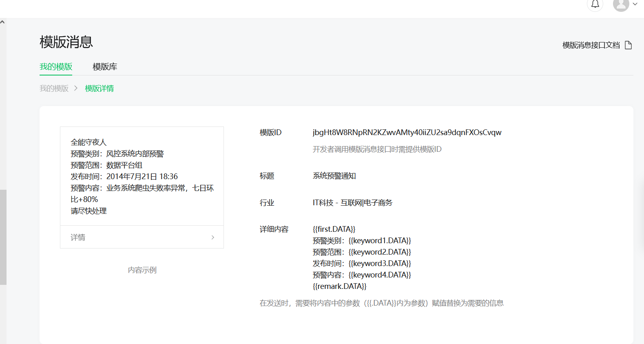Click the {{first.DATA}} line
The height and width of the screenshot is (344, 644).
(334, 229)
